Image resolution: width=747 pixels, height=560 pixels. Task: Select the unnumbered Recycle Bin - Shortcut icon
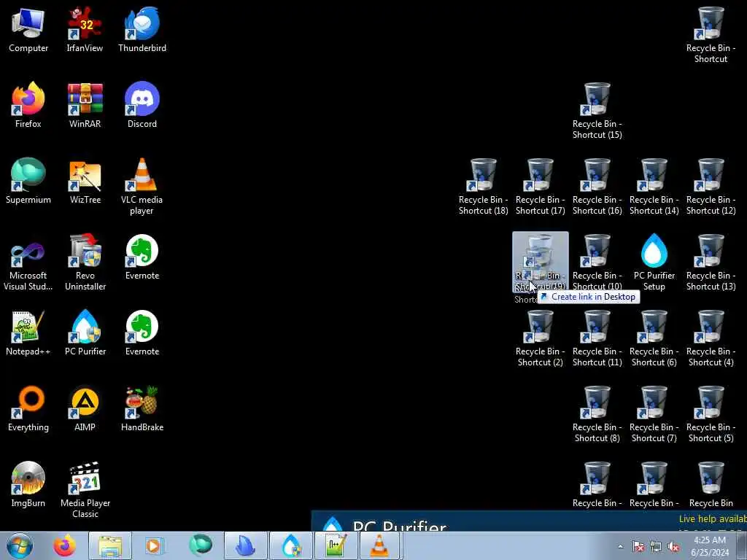711,35
